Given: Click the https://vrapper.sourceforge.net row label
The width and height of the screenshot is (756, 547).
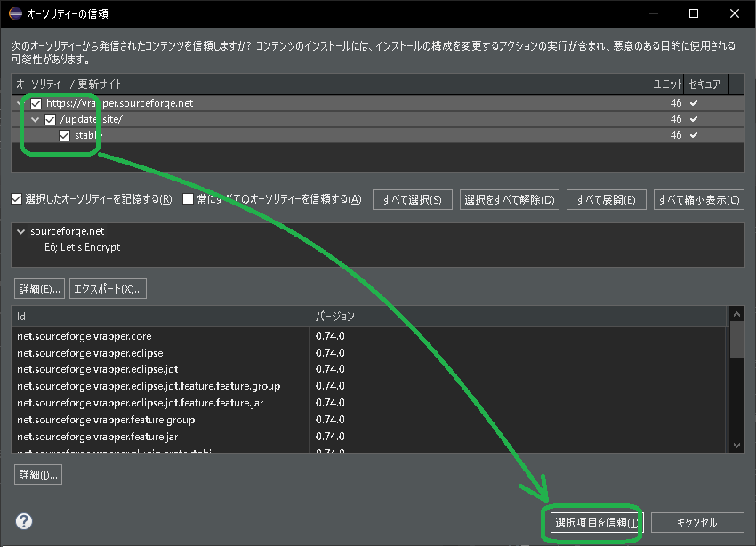Looking at the screenshot, I should 119,103.
